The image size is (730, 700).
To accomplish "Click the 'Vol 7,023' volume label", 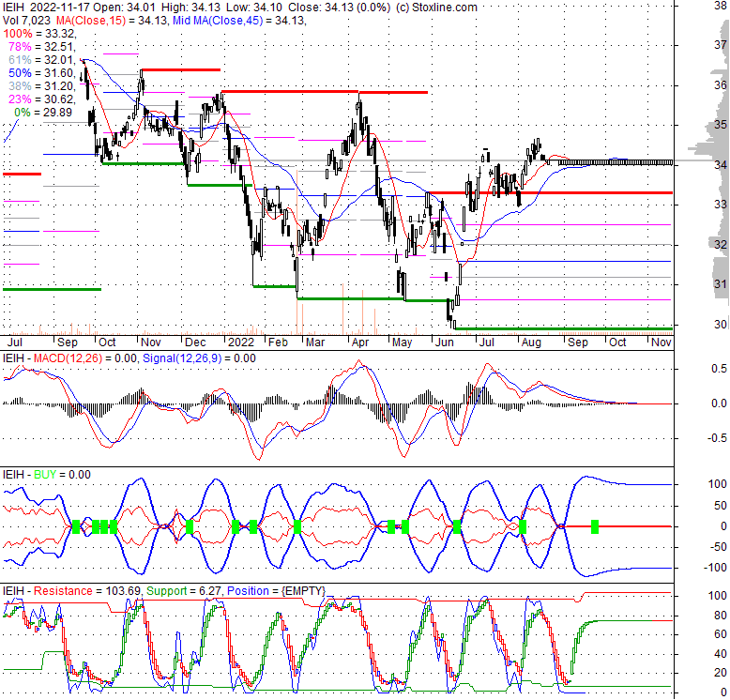I will pos(26,21).
